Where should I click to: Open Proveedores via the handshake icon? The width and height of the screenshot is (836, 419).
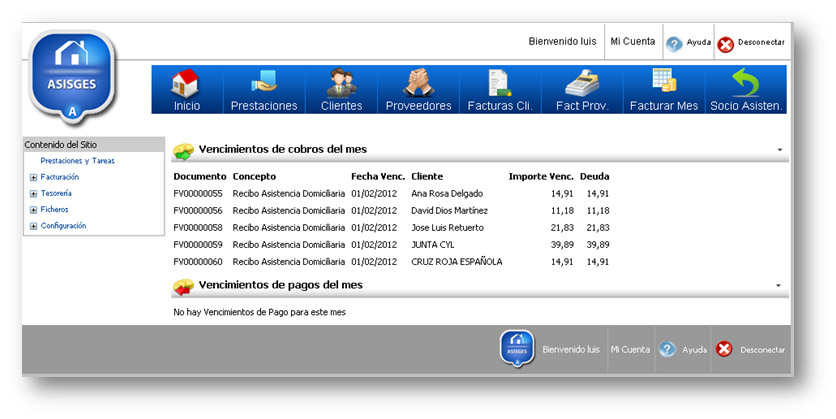point(419,83)
